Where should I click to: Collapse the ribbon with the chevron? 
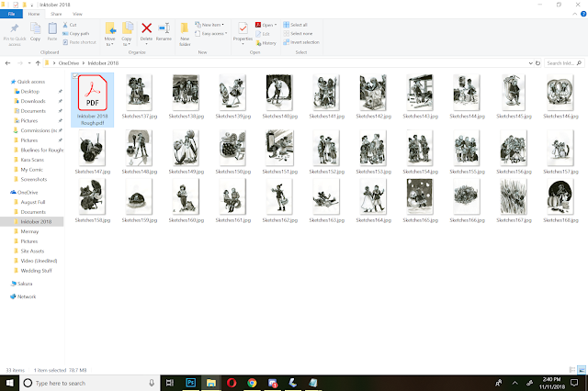click(574, 14)
